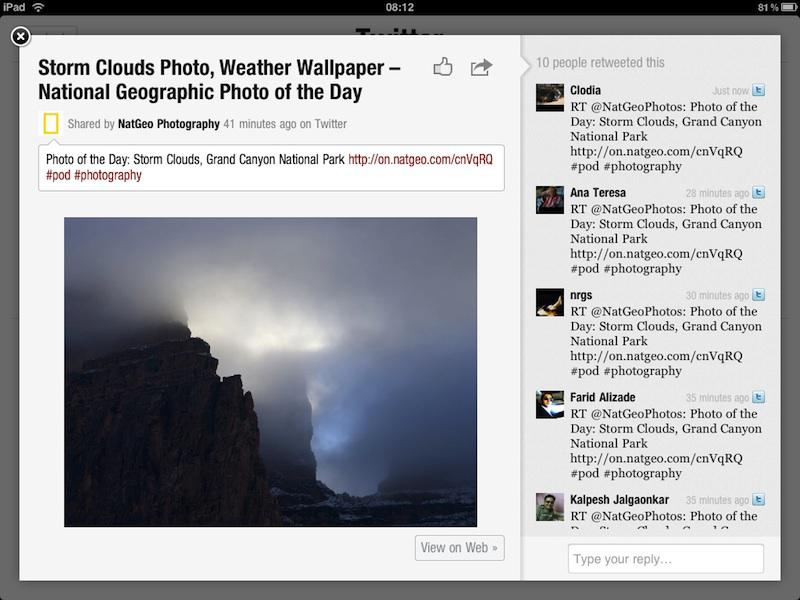Close the article view with the X button

pyautogui.click(x=18, y=37)
